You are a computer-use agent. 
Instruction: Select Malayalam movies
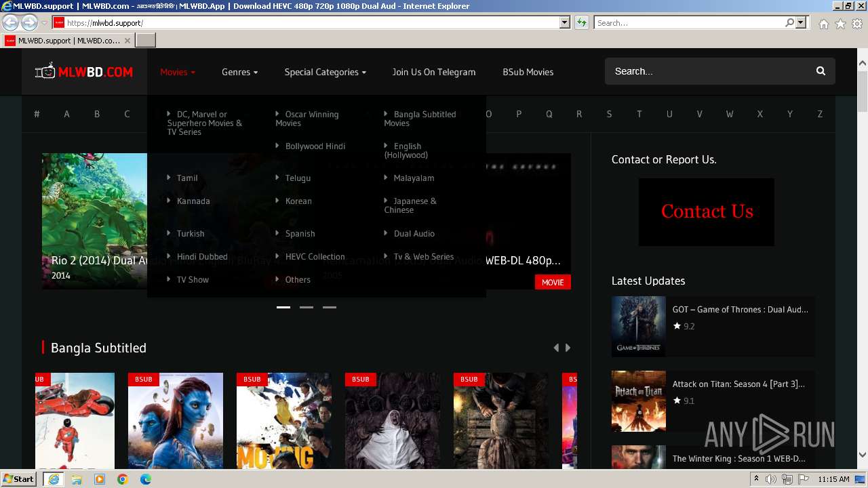click(x=409, y=178)
